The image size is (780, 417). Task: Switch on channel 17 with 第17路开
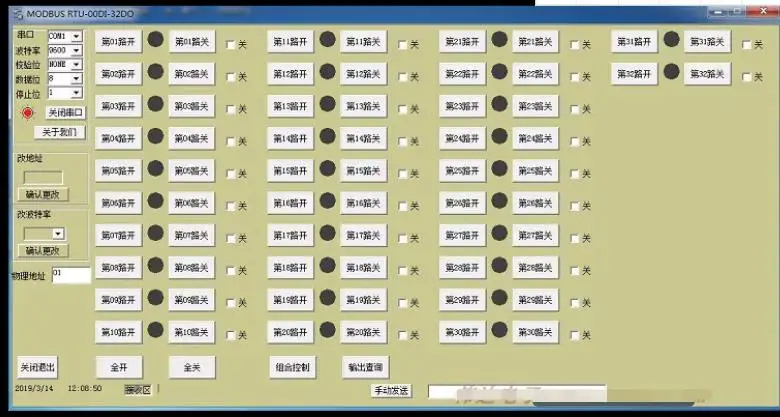[x=291, y=235]
